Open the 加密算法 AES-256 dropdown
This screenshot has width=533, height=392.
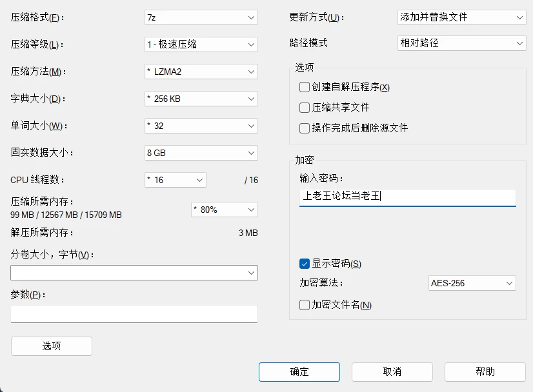pos(472,283)
